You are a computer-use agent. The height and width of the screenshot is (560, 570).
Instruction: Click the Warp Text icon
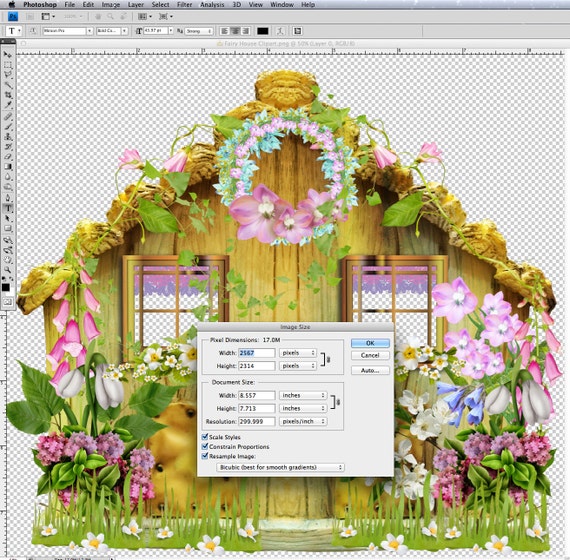pyautogui.click(x=280, y=31)
